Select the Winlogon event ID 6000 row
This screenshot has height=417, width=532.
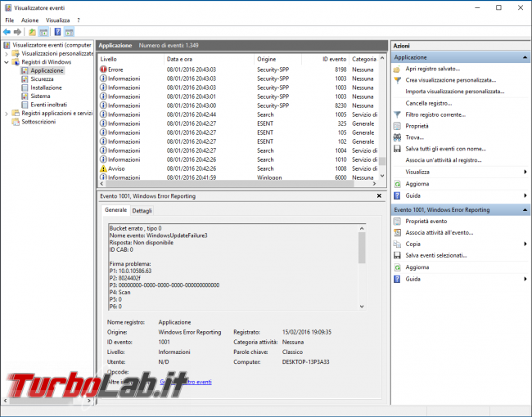[x=238, y=177]
